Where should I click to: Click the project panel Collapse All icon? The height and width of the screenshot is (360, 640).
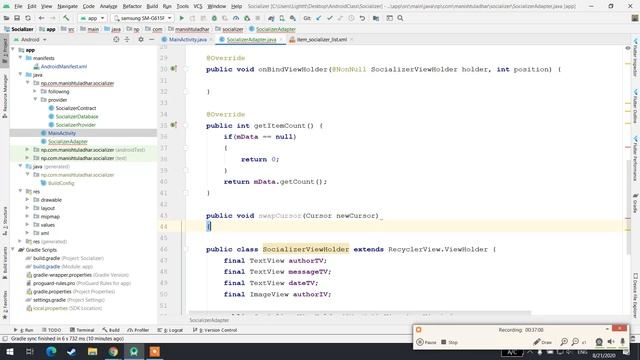click(x=127, y=40)
